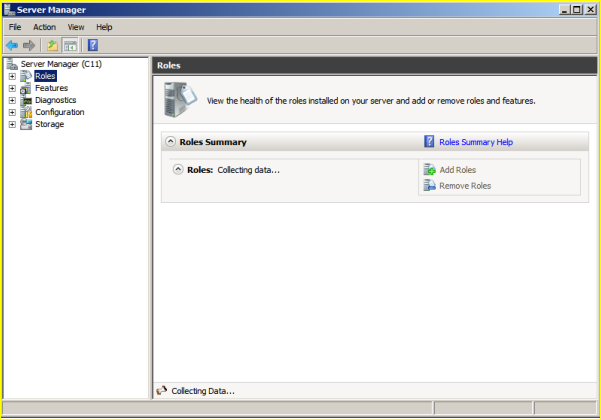Click the 'Roles Summary' heading text
The image size is (601, 420).
pos(213,142)
